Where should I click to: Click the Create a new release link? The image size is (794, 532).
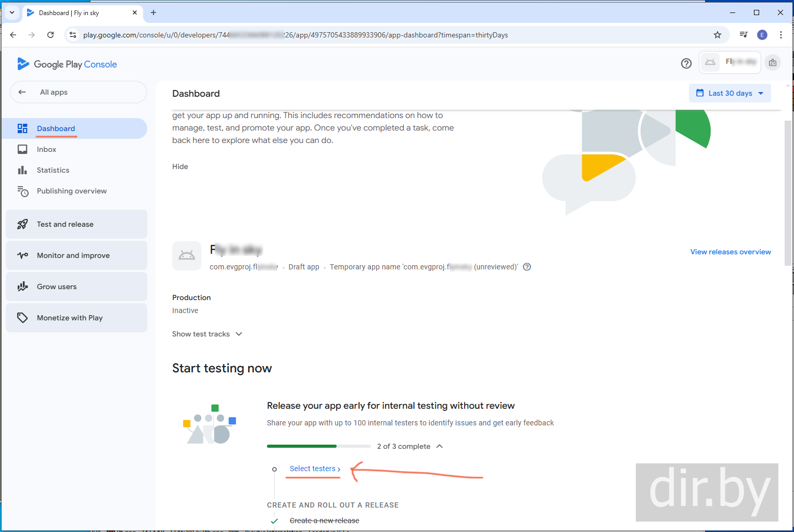(325, 521)
